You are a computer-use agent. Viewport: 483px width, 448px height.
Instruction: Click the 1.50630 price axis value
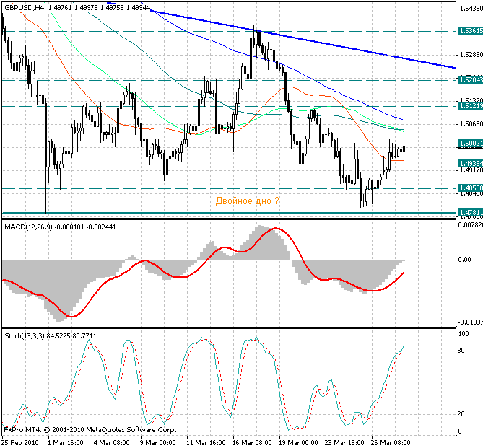[x=471, y=124]
